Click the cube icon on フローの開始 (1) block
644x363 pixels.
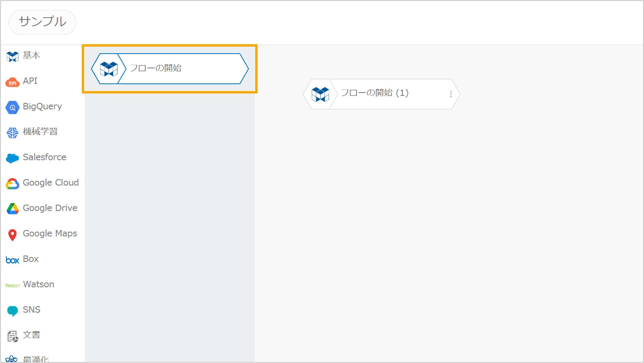tap(320, 94)
